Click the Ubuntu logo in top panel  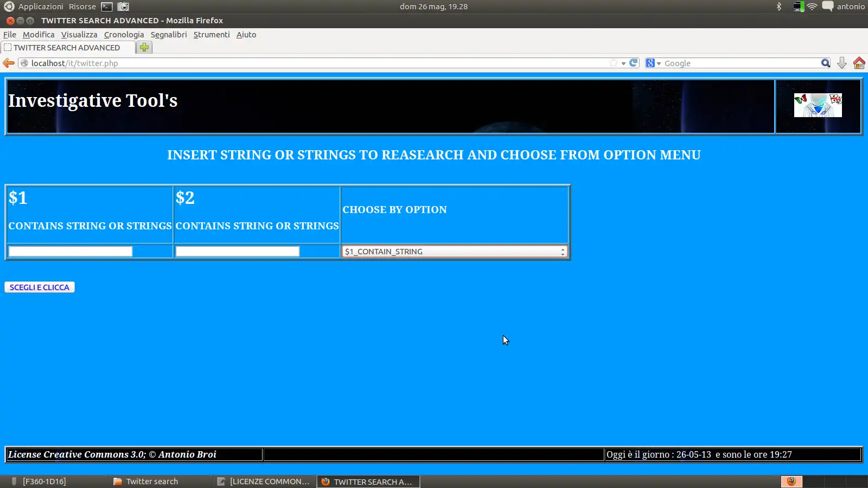[9, 7]
